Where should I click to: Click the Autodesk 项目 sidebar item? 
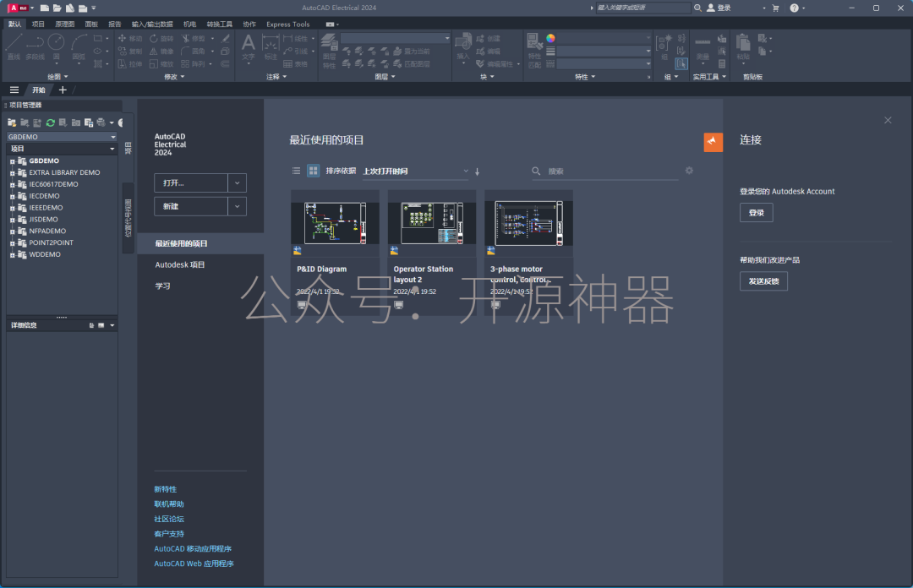[x=180, y=265]
